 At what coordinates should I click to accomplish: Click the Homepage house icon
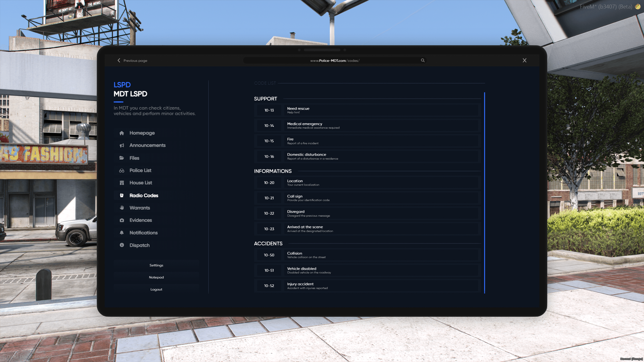(x=122, y=133)
